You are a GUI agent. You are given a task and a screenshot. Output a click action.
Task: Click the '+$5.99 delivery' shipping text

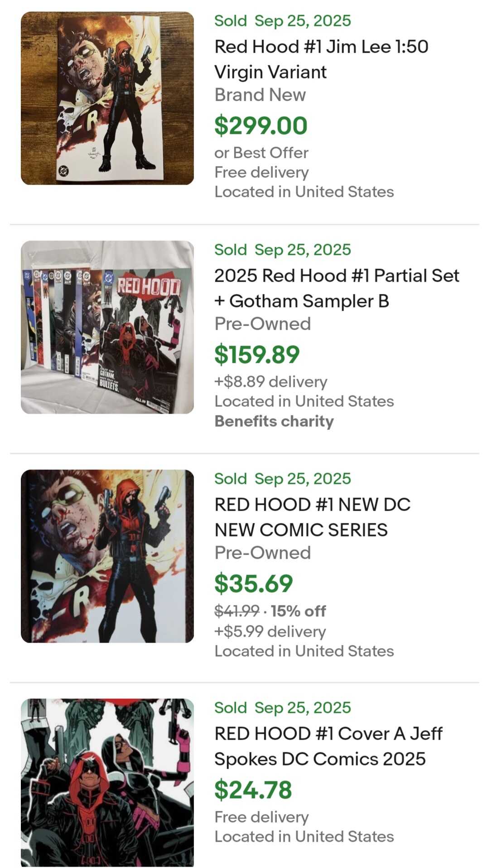tap(270, 631)
